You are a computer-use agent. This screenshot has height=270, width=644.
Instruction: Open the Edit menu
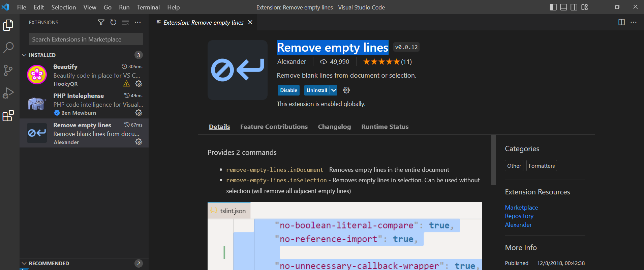(x=39, y=7)
